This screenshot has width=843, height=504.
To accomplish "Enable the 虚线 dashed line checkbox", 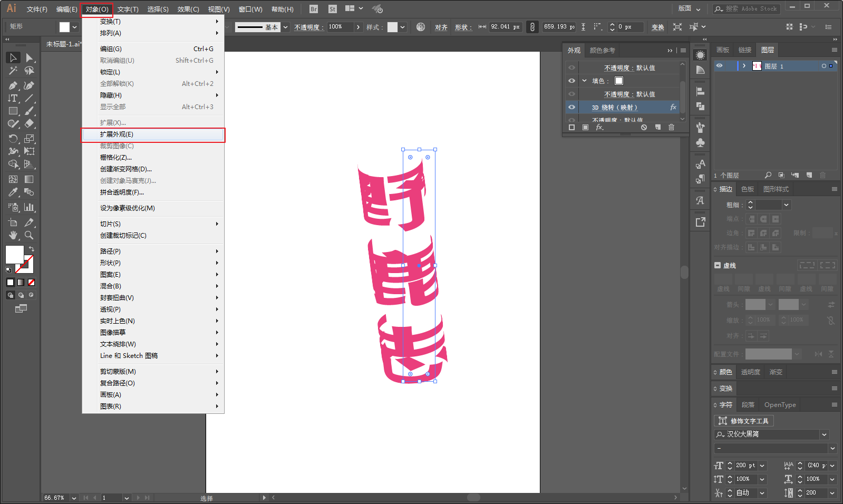I will coord(718,265).
